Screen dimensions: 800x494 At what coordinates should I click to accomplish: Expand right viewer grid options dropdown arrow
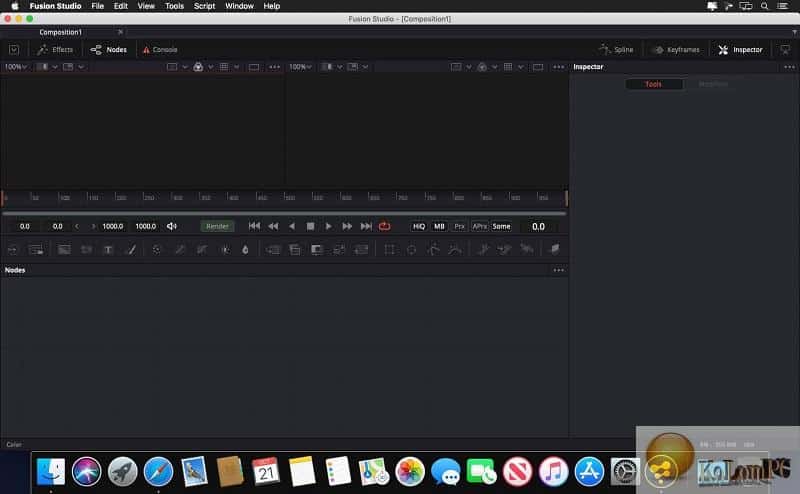click(520, 67)
